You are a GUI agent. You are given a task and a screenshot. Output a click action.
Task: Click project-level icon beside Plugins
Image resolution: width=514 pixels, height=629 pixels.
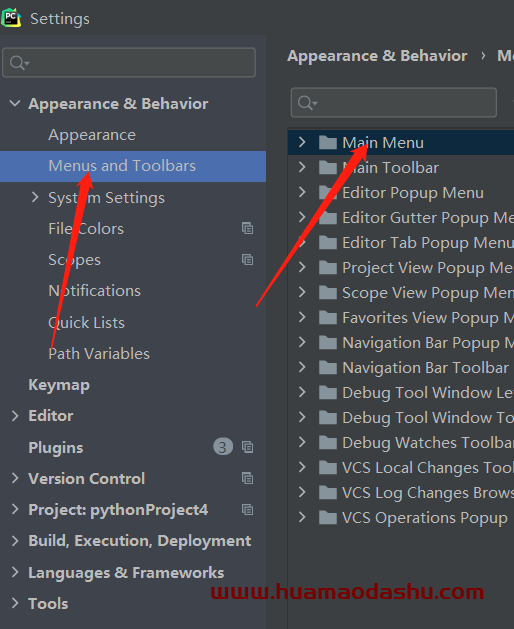pyautogui.click(x=247, y=447)
